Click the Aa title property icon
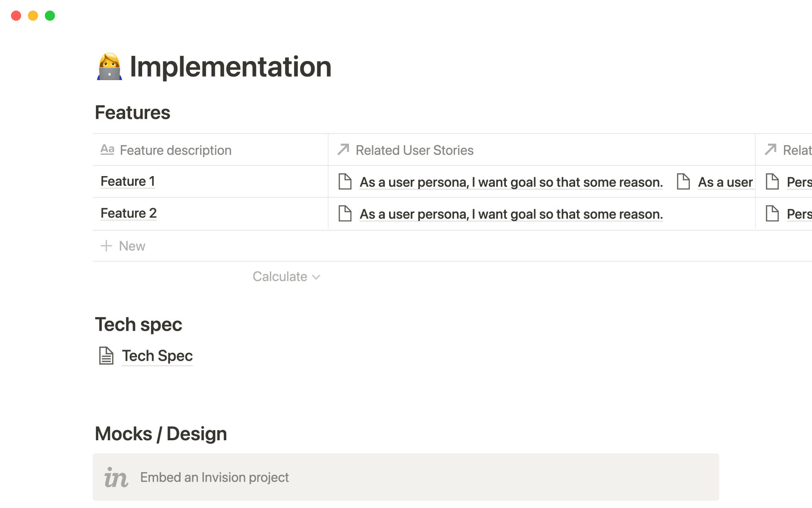 click(x=107, y=150)
